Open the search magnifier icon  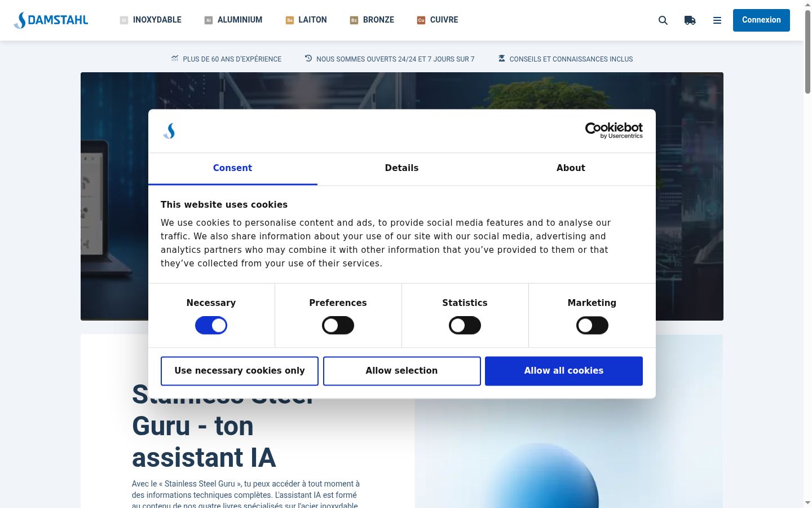pyautogui.click(x=663, y=20)
